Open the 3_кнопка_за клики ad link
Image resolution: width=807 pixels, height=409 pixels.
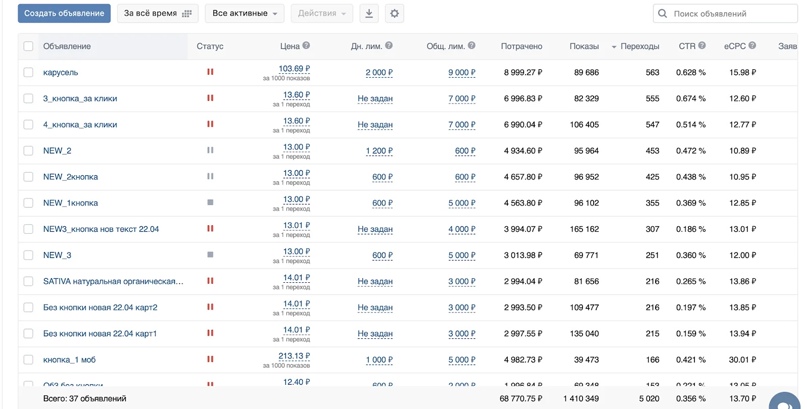(80, 99)
